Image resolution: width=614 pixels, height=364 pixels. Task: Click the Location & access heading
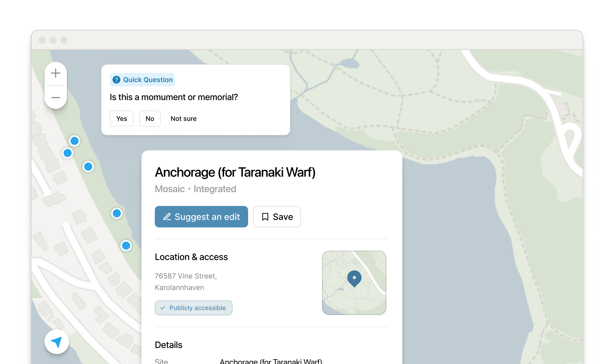[x=191, y=257]
